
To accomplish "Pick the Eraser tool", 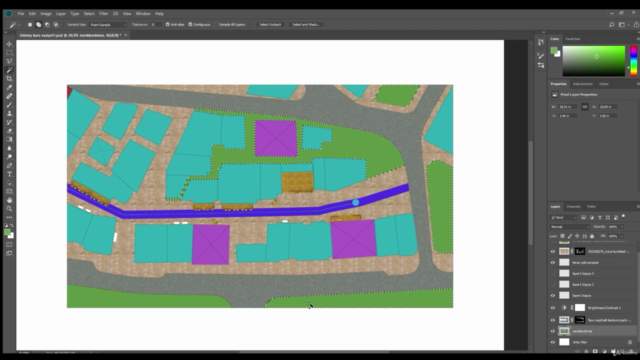I will click(9, 131).
